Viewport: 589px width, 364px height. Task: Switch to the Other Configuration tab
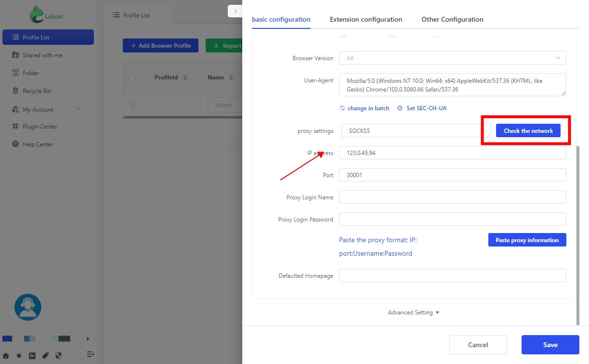click(452, 20)
